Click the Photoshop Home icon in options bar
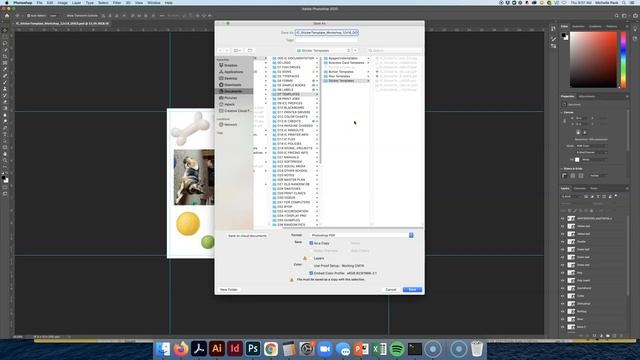This screenshot has width=640, height=360. point(7,16)
